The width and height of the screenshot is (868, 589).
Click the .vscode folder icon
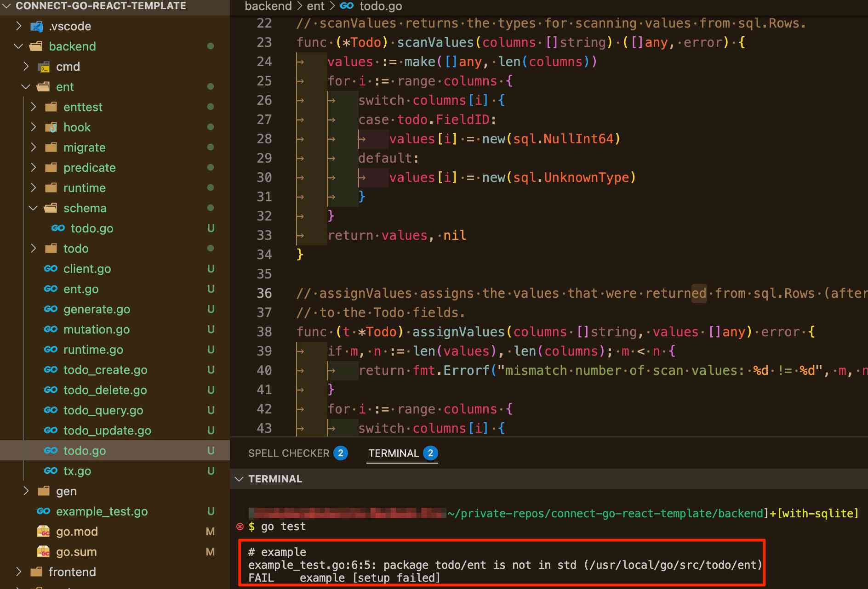tap(36, 26)
